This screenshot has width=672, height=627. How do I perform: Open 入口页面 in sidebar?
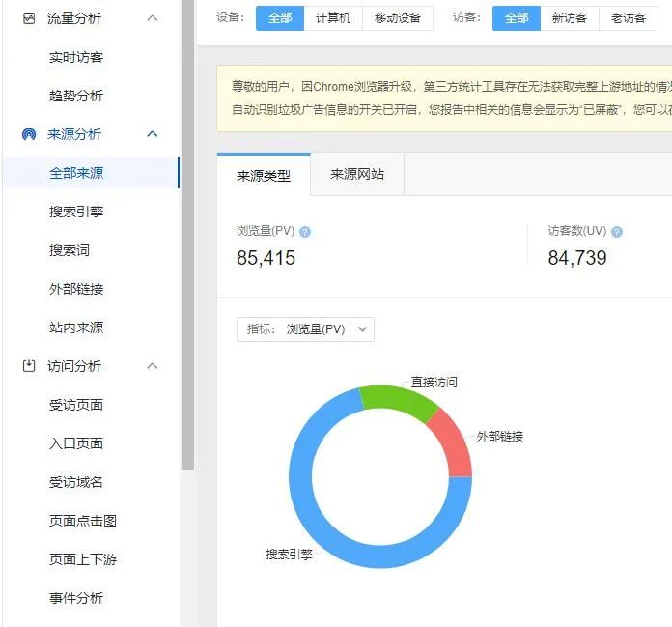point(76,443)
